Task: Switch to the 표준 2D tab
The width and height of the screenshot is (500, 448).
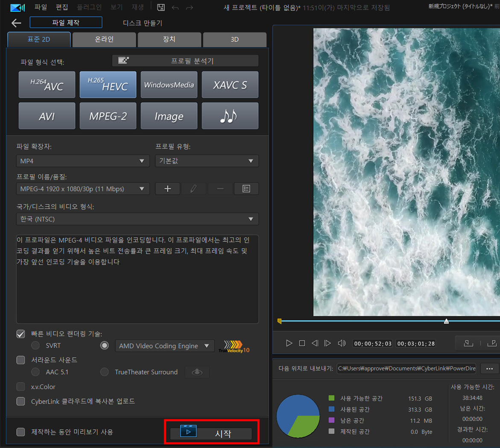Action: [39, 39]
